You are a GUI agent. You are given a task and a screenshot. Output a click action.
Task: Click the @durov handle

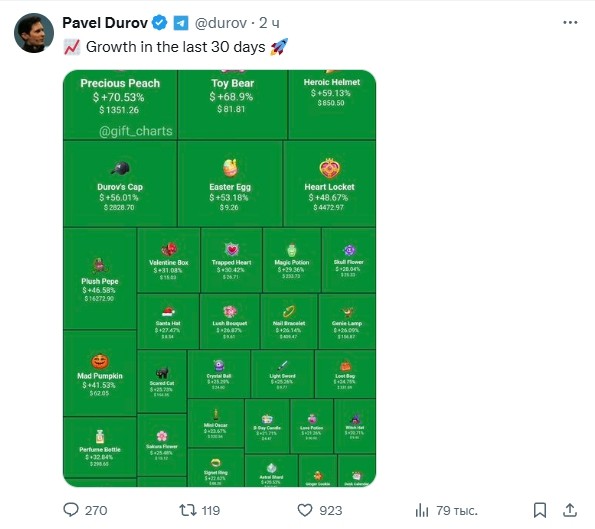tap(220, 23)
